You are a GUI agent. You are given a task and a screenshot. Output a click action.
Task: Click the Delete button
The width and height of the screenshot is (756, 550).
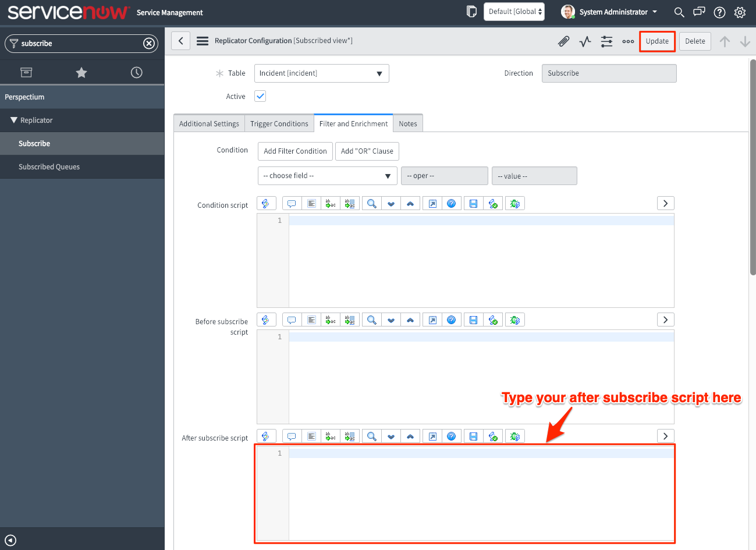point(695,41)
